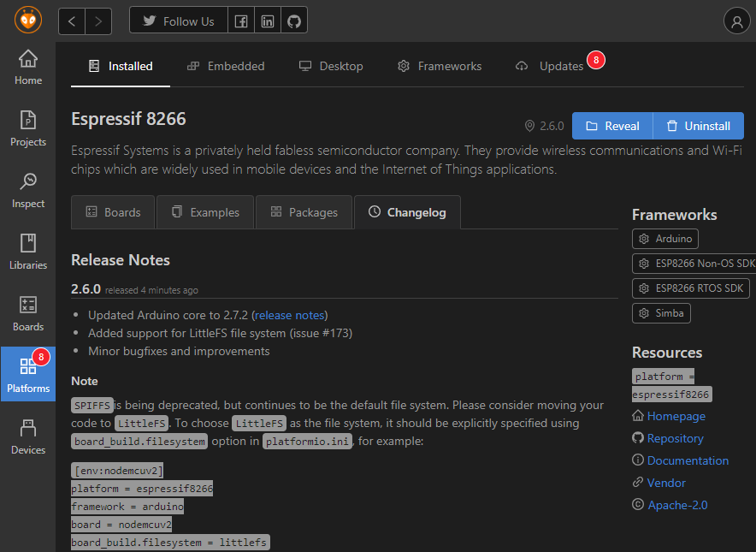Click the Espressif 8266 heading

coord(128,119)
